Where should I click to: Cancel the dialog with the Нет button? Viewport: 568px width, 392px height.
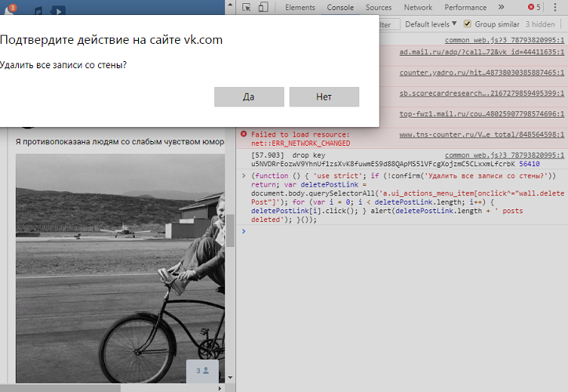tap(324, 96)
